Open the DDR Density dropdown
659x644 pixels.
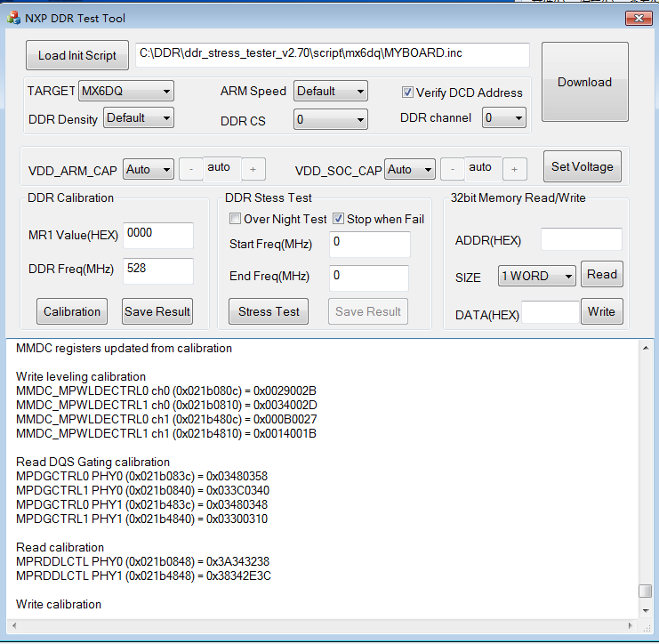[138, 118]
